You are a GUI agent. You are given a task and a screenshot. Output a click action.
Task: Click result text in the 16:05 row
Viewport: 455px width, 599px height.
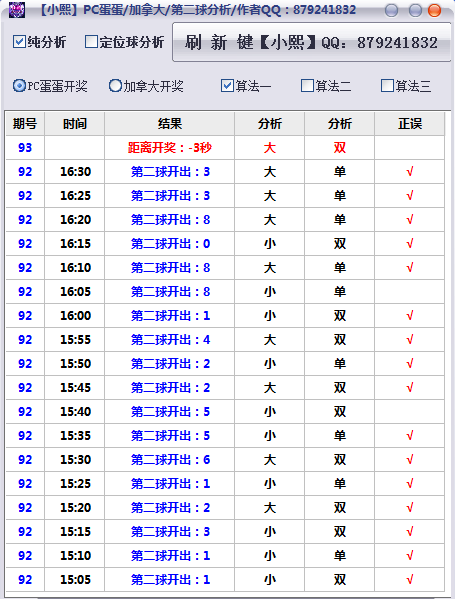(x=170, y=291)
